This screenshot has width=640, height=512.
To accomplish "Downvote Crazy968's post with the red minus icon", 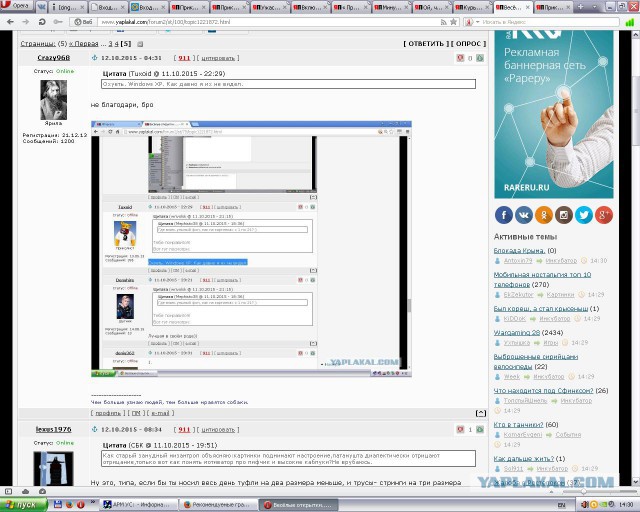I will point(460,58).
